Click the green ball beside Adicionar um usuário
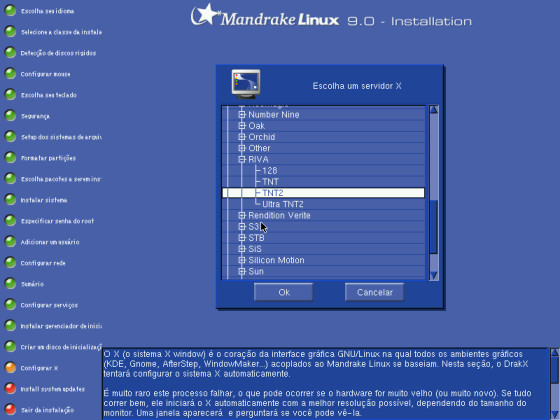 (10, 242)
